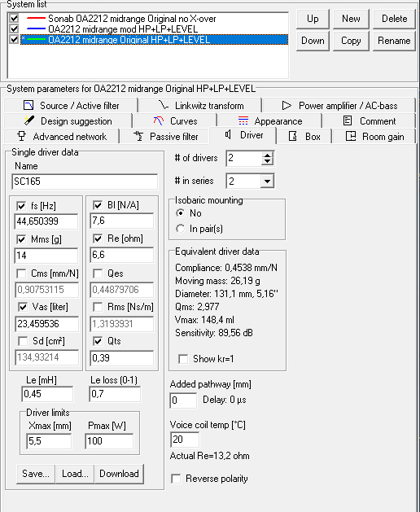
Task: Select isobaric mounting No option
Action: tap(180, 213)
